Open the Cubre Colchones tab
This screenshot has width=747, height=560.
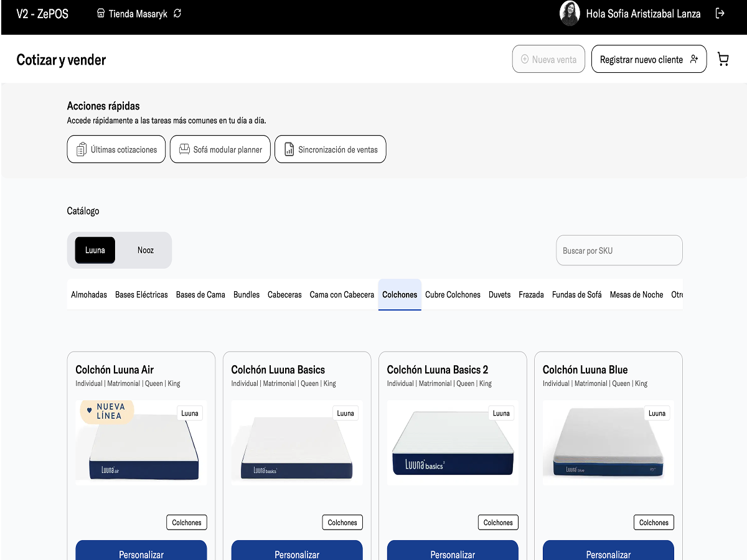click(453, 294)
